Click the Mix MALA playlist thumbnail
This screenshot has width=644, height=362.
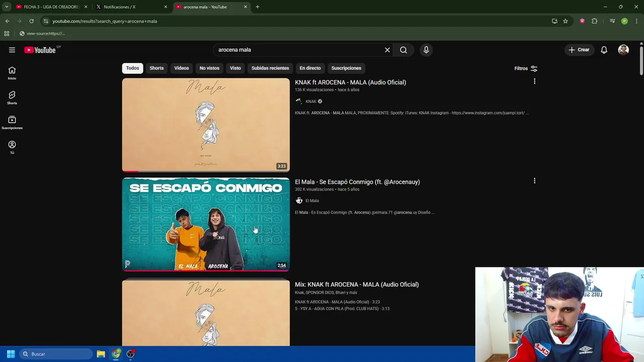(x=206, y=313)
